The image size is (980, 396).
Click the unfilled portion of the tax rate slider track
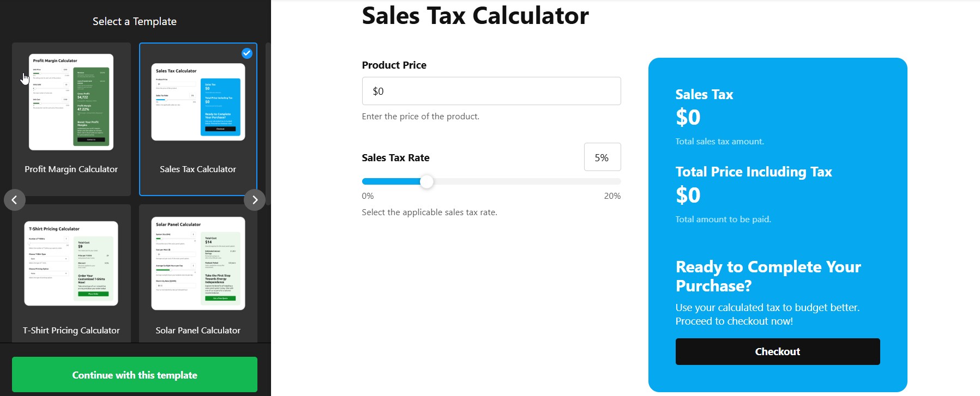click(524, 182)
